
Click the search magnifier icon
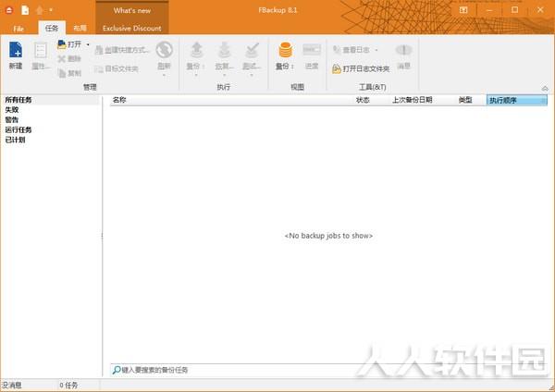tap(117, 370)
